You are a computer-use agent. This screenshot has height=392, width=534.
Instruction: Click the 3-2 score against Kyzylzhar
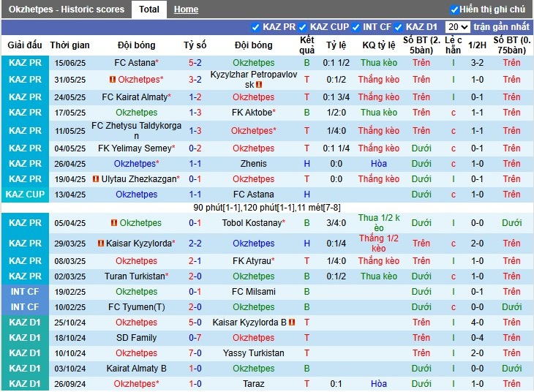point(195,80)
